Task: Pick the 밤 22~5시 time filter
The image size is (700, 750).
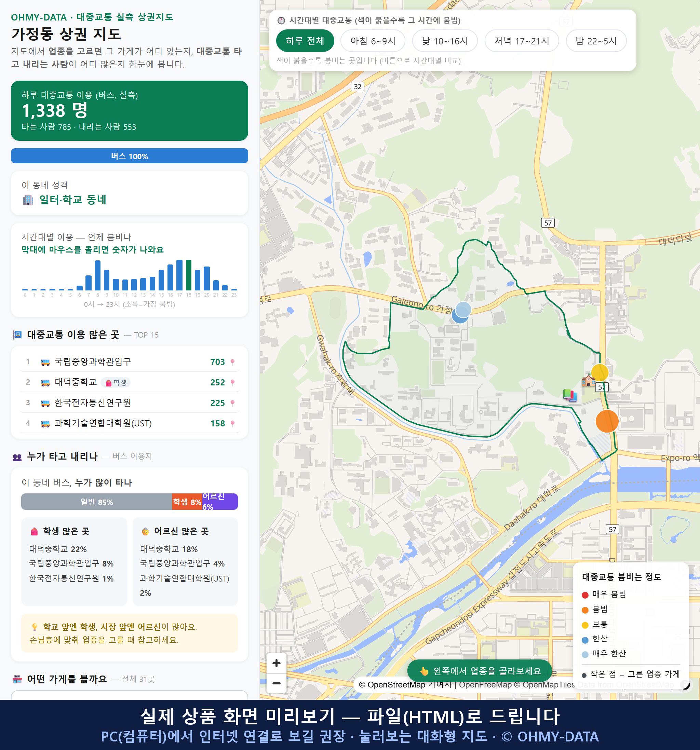Action: [596, 41]
